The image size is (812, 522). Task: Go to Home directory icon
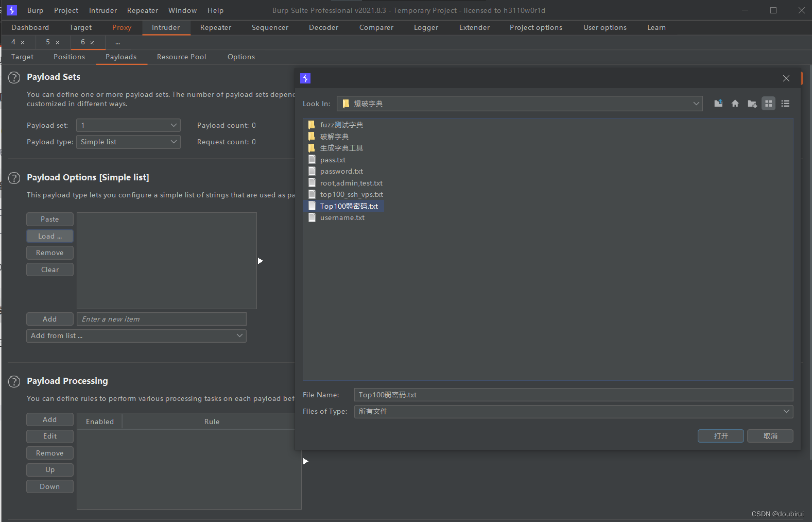click(735, 104)
